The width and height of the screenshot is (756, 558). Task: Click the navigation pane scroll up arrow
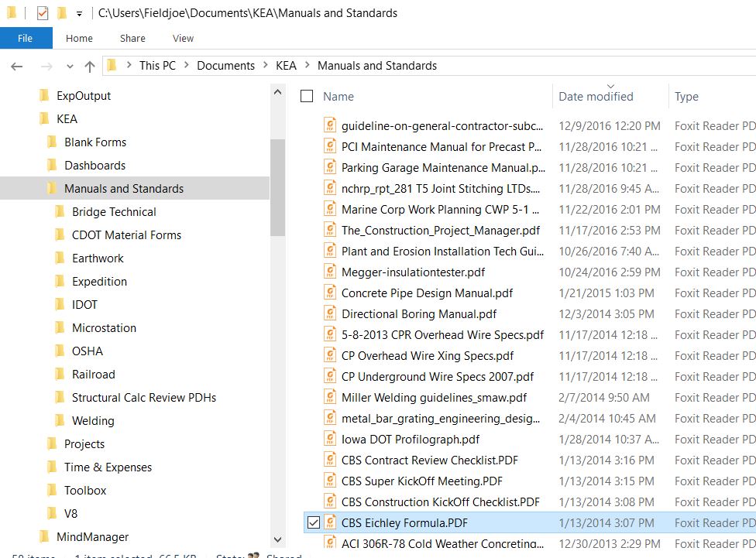(x=278, y=92)
